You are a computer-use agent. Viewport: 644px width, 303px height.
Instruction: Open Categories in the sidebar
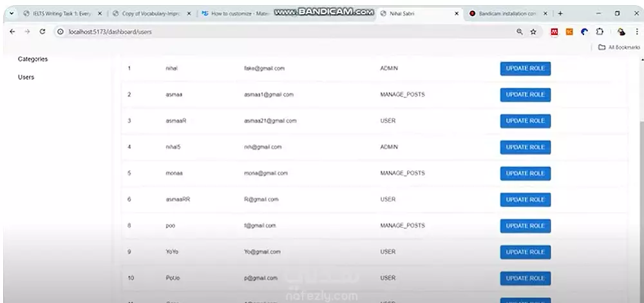(33, 59)
